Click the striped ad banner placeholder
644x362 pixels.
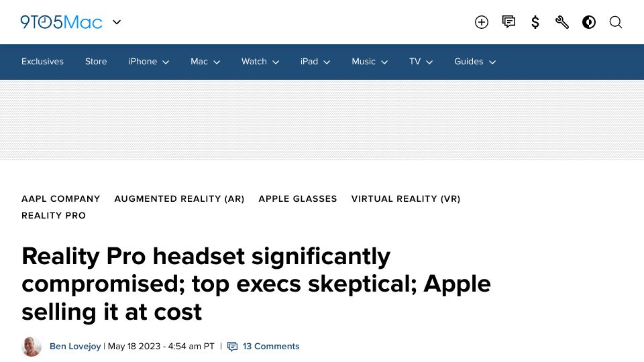322,120
